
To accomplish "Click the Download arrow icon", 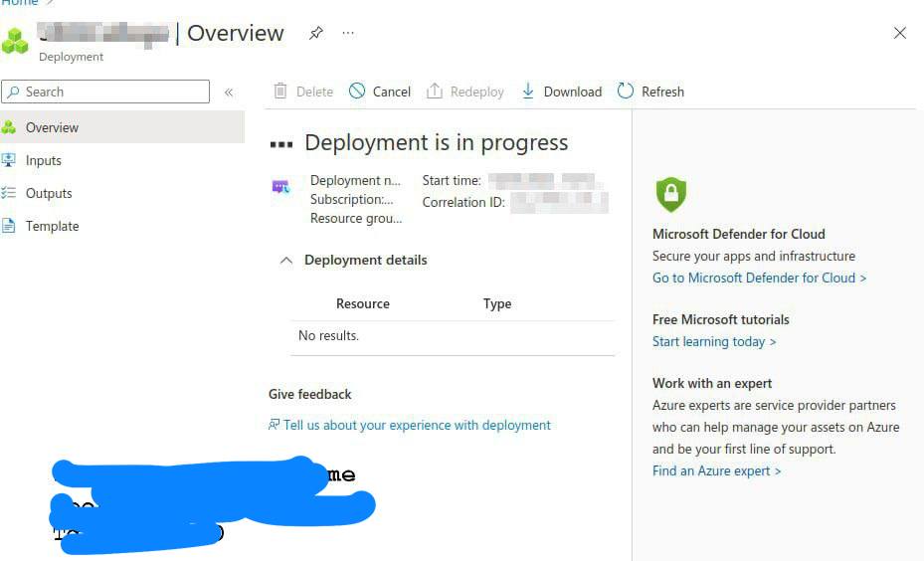I will pos(528,91).
